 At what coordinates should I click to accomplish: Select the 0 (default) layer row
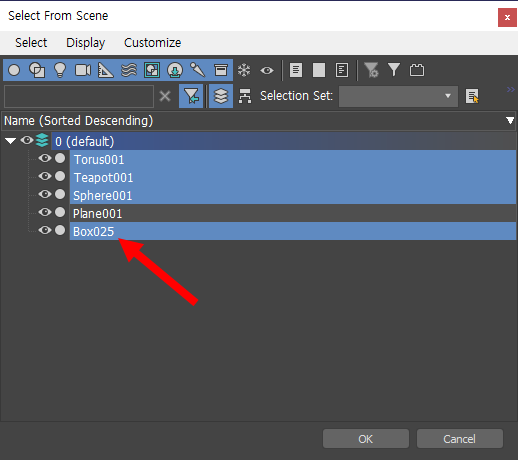tap(284, 141)
